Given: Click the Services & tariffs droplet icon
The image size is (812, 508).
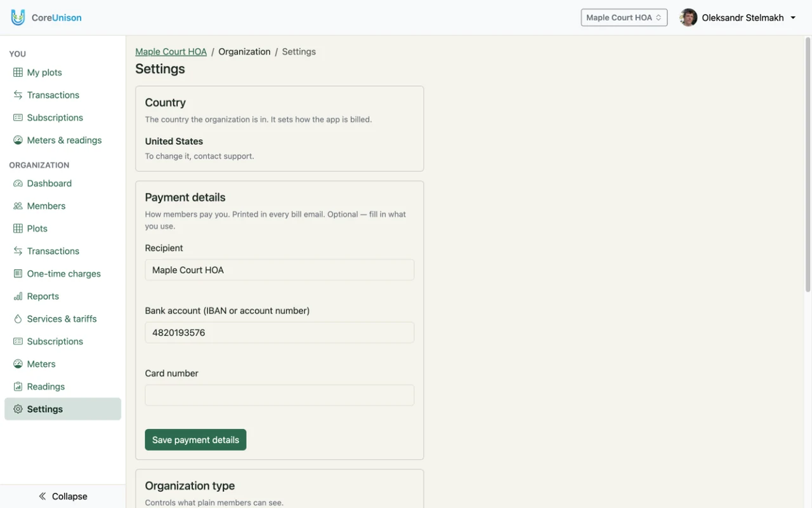Looking at the screenshot, I should [x=18, y=319].
